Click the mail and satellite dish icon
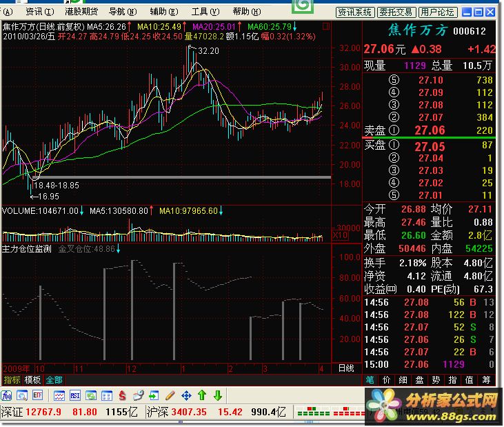Image resolution: width=504 pixels, height=427 pixels. point(138,396)
